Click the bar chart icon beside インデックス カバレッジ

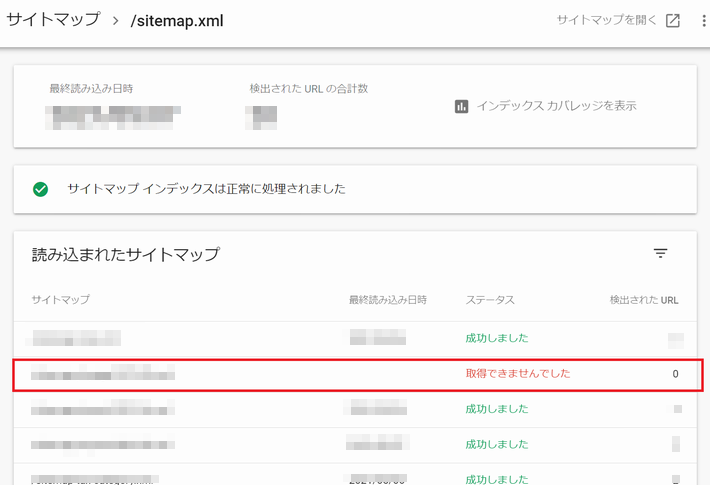[x=461, y=106]
